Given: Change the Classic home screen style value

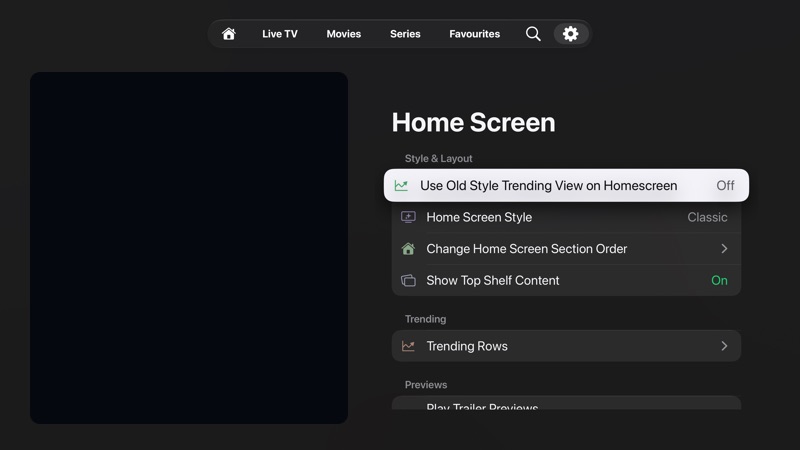Looking at the screenshot, I should [707, 217].
